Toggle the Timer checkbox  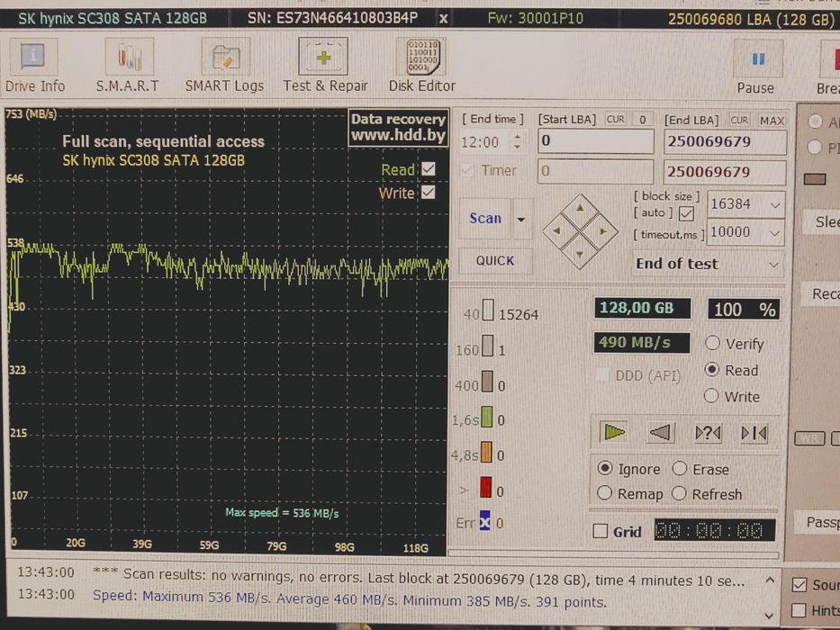pyautogui.click(x=467, y=170)
